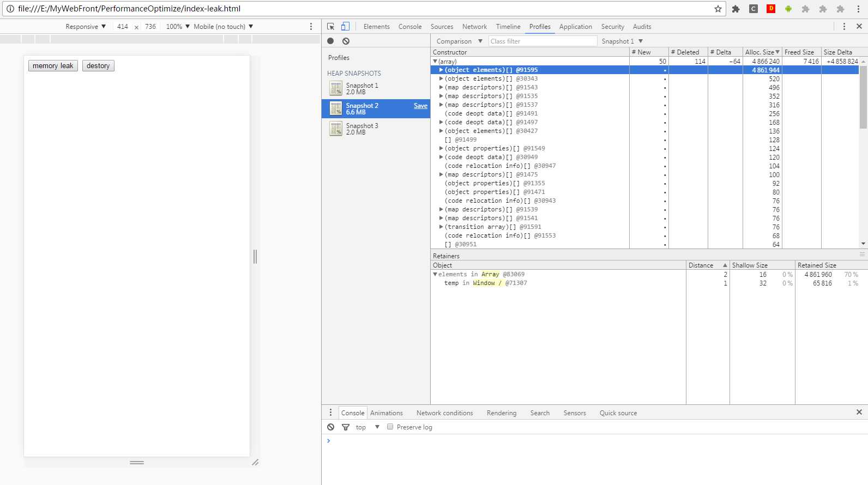Click the green Android extension icon

tap(788, 9)
